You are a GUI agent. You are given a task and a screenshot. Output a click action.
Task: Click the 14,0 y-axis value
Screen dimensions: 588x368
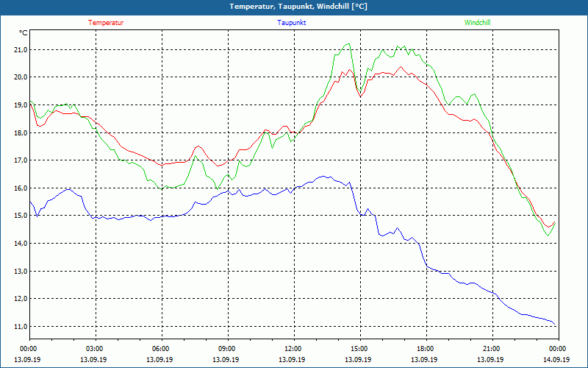21,244
